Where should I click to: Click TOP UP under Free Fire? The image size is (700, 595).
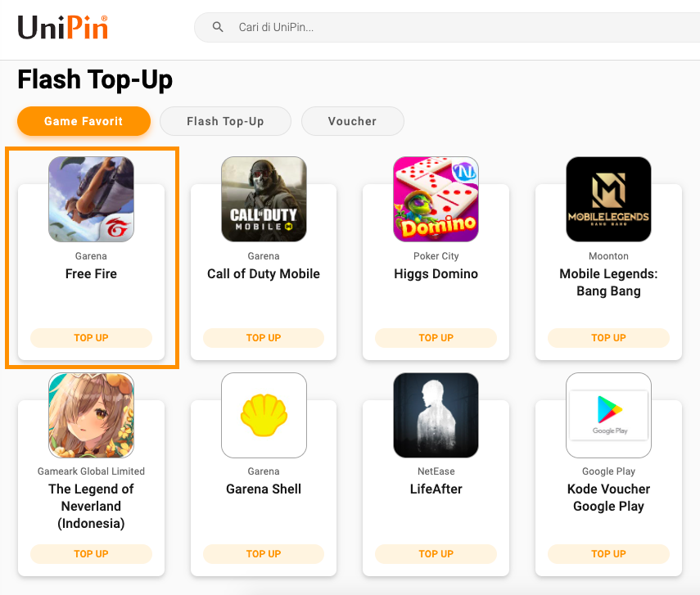coord(91,338)
